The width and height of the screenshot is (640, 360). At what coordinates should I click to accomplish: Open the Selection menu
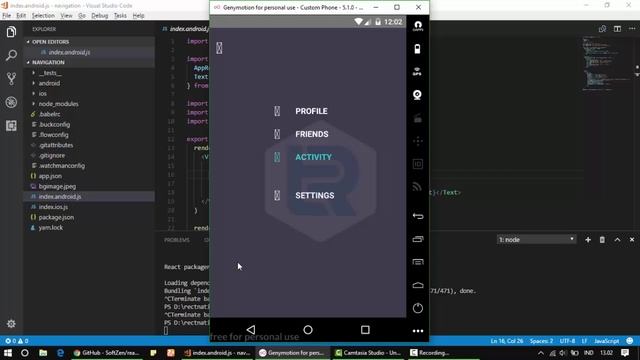click(43, 16)
